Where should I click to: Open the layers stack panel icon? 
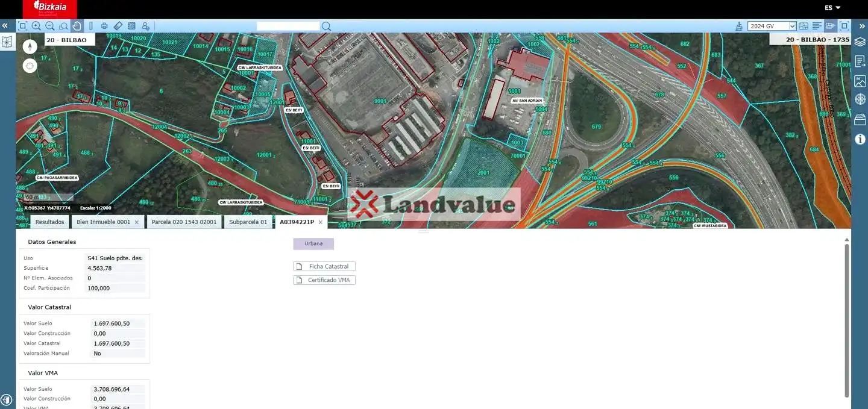tap(860, 42)
